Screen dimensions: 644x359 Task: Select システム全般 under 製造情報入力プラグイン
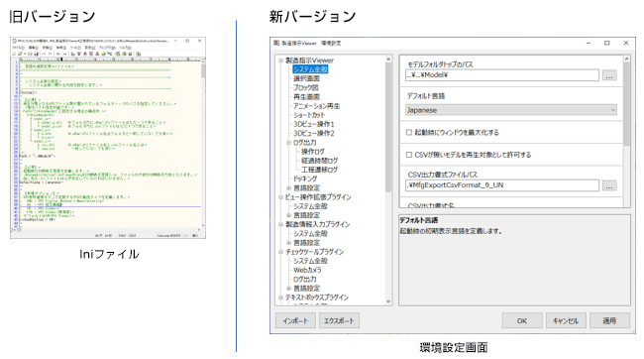coord(310,233)
